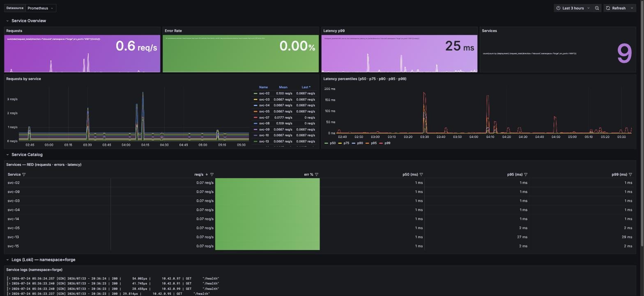Open filter for req/s column

212,174
